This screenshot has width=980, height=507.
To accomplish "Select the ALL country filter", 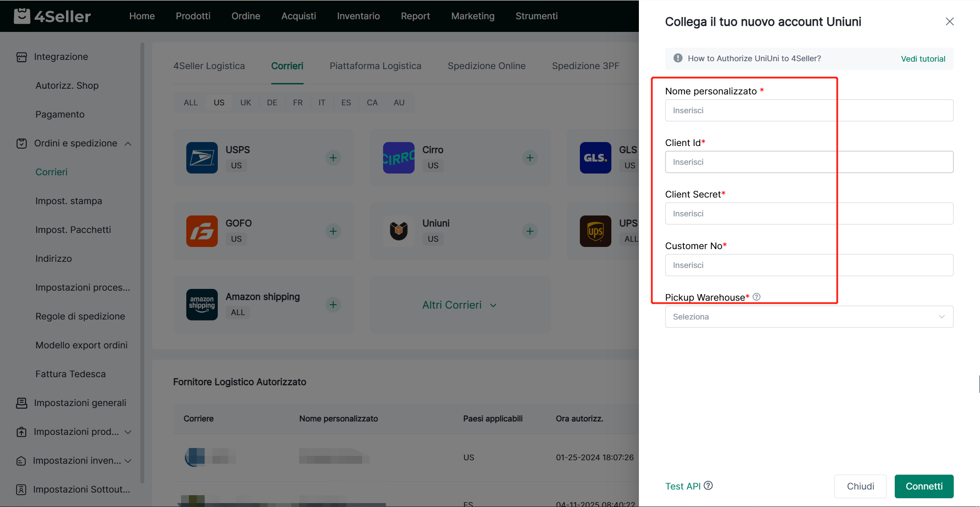I will pyautogui.click(x=191, y=103).
